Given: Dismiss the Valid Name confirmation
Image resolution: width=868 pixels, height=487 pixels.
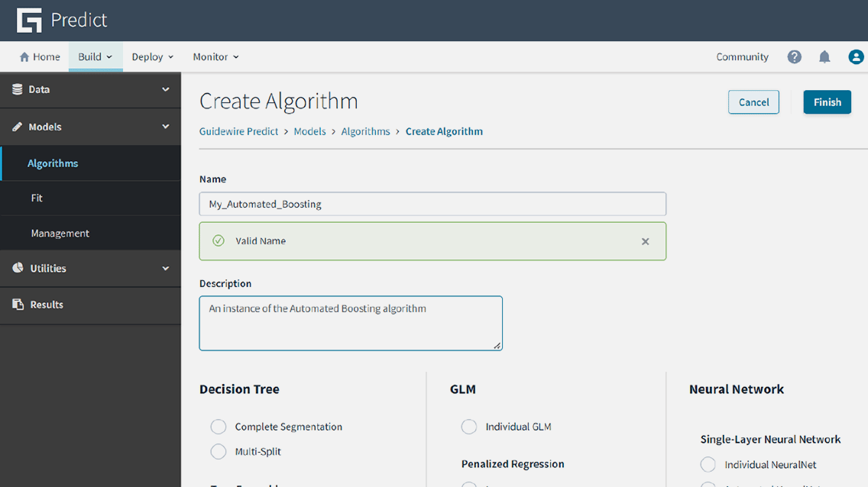Looking at the screenshot, I should (x=646, y=240).
